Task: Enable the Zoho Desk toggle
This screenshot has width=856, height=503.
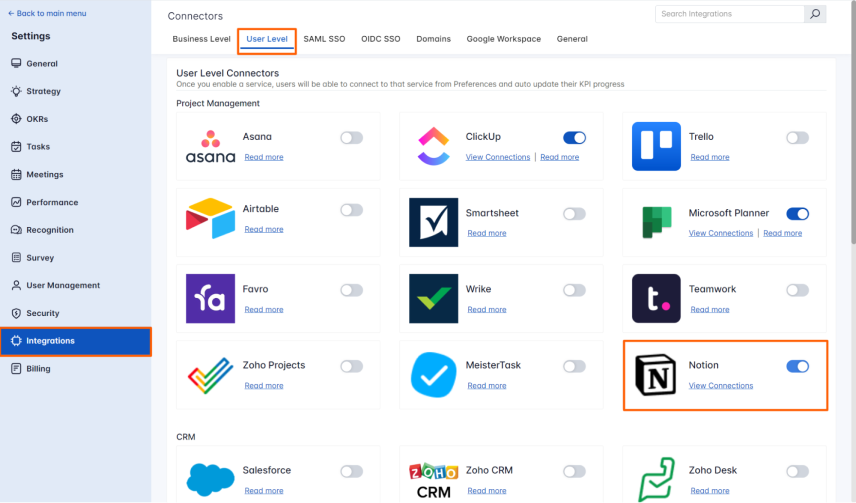Action: (x=798, y=471)
